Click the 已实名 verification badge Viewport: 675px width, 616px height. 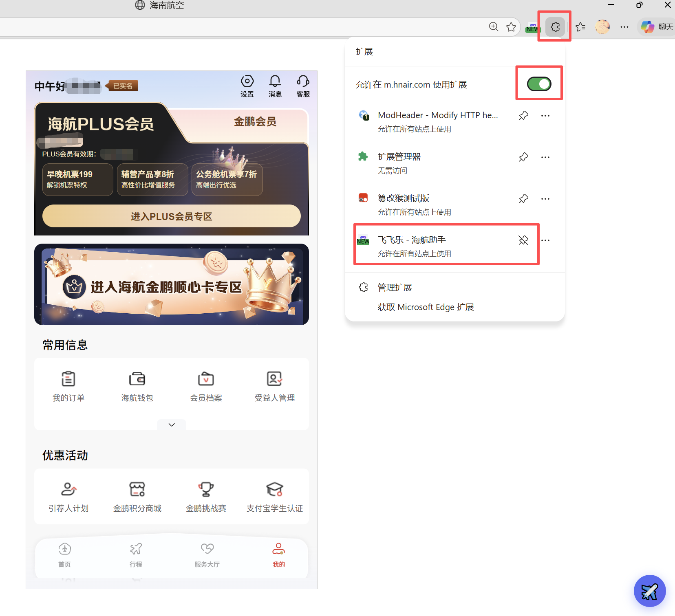[122, 86]
